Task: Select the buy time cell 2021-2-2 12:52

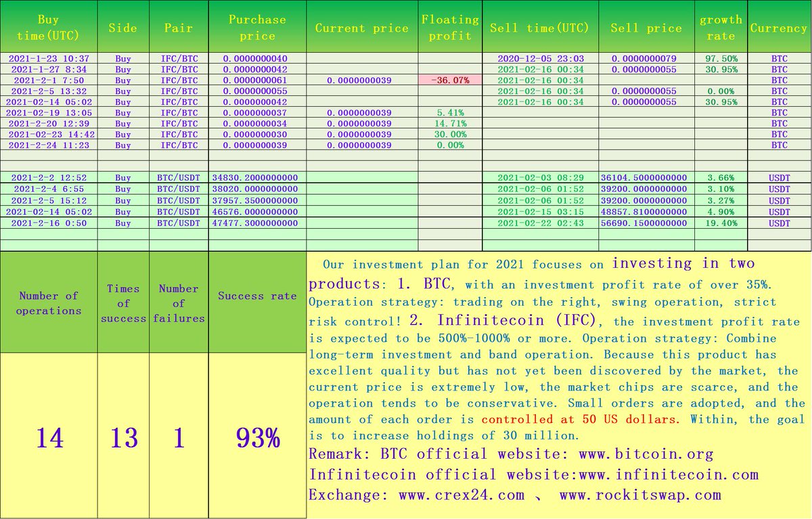Action: (49, 177)
